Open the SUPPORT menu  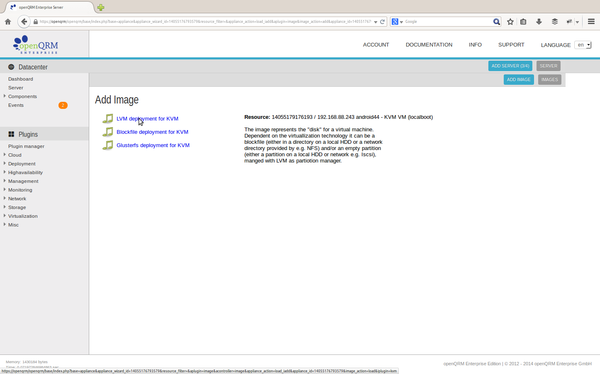coord(511,45)
